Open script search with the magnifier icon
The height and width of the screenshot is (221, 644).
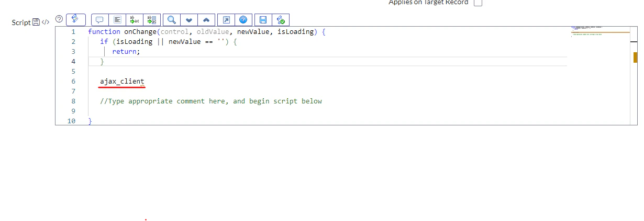click(171, 20)
